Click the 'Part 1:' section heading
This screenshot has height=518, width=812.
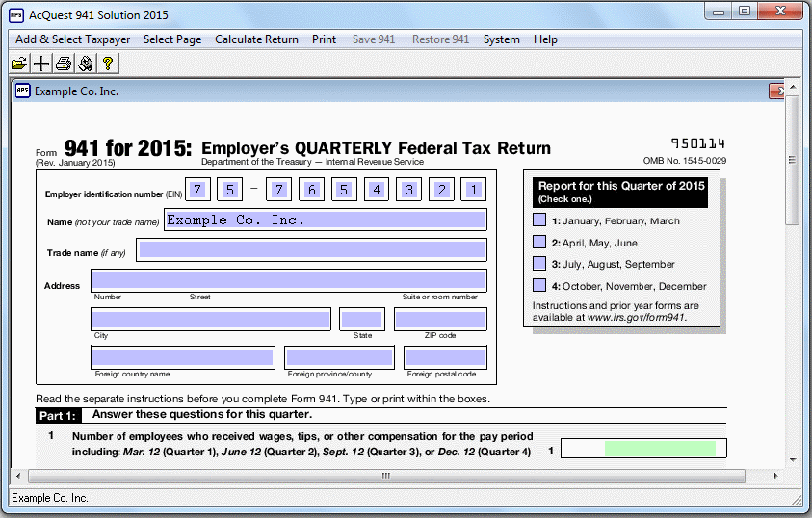pos(58,416)
